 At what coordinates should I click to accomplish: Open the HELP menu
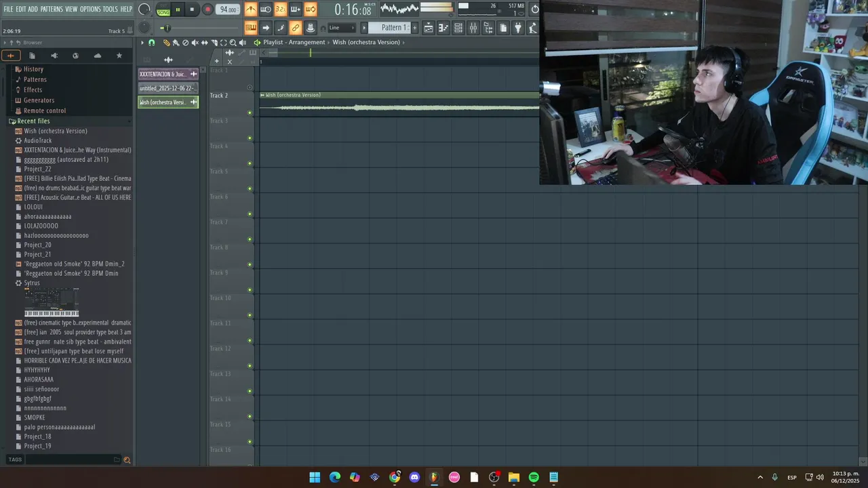point(127,9)
